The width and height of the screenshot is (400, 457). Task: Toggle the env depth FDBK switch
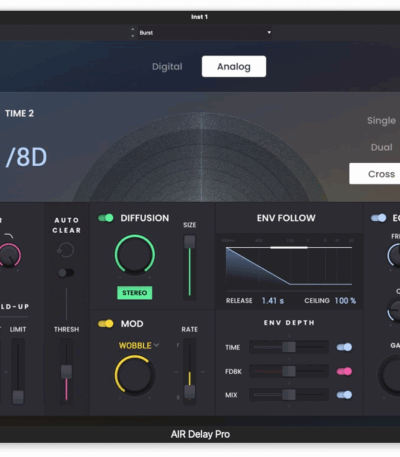[x=344, y=371]
